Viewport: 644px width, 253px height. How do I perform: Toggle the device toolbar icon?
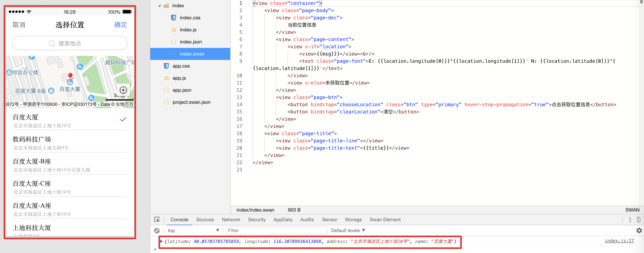[x=639, y=220]
